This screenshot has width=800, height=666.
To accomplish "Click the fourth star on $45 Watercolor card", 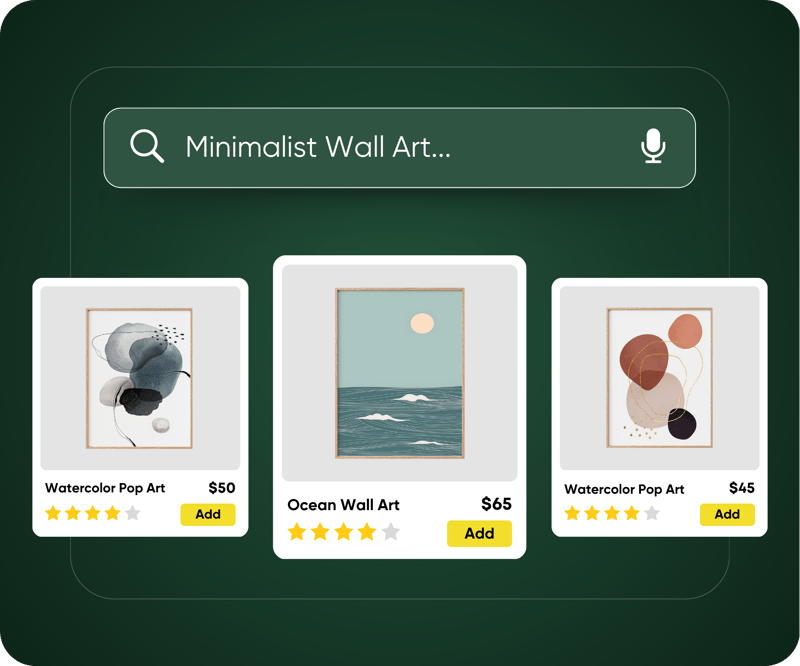I will coord(632,513).
